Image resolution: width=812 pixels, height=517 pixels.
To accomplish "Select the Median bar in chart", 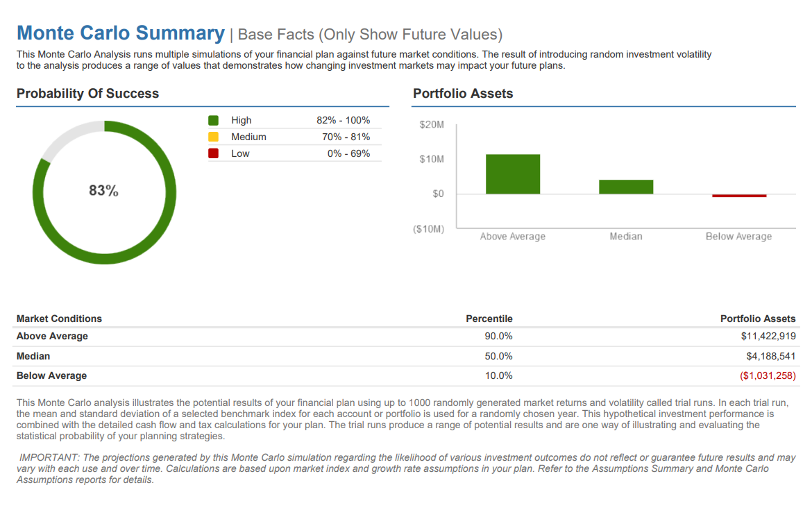I will [x=626, y=187].
